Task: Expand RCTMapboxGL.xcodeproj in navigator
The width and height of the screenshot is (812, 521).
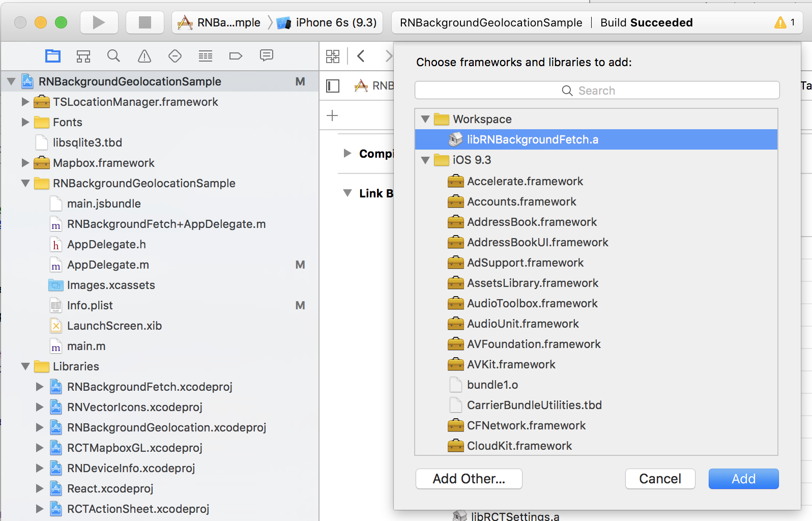Action: pos(39,448)
